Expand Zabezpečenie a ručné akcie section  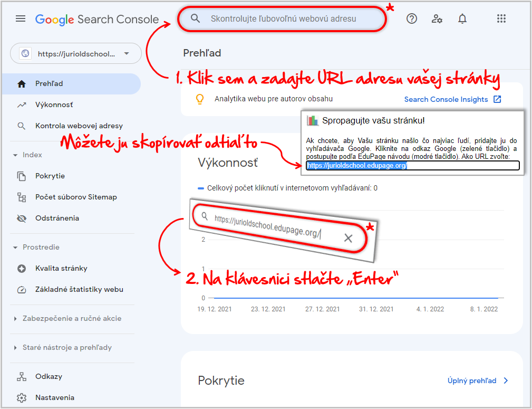click(x=67, y=319)
